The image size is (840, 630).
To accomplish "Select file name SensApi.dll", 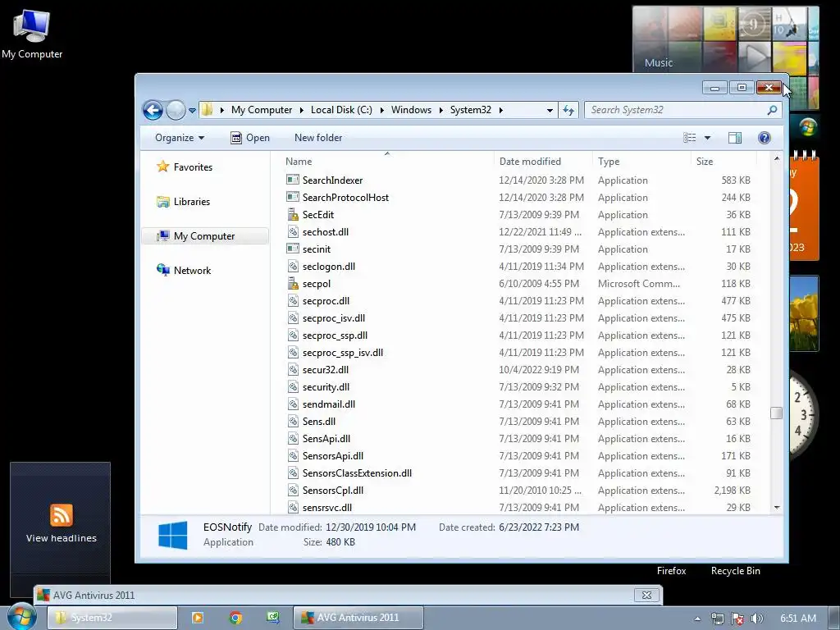I will point(326,439).
